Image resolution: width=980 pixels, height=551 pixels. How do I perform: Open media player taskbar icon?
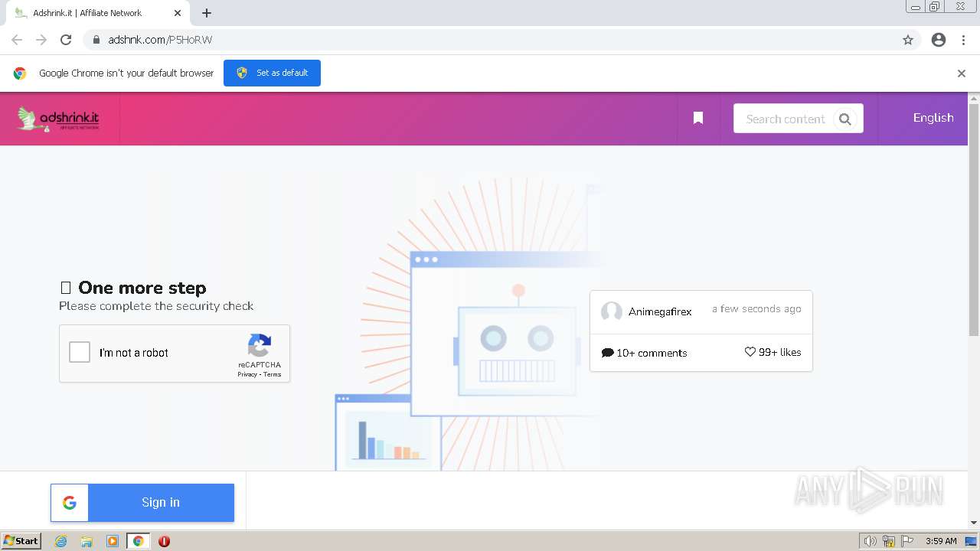113,541
